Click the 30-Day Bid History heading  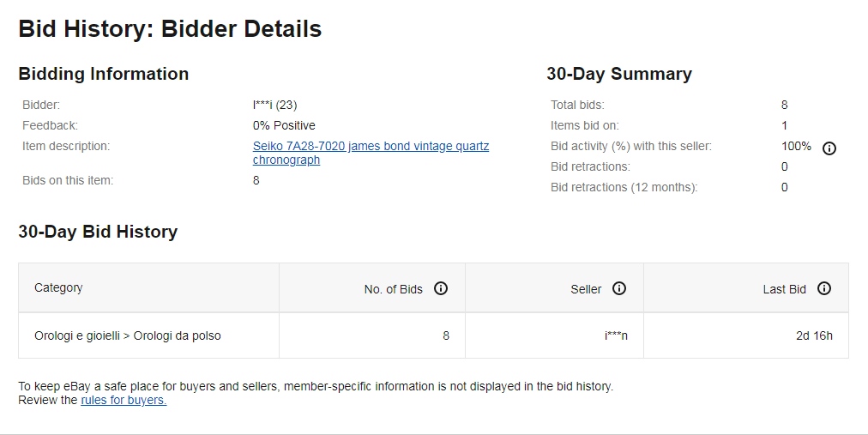[98, 232]
